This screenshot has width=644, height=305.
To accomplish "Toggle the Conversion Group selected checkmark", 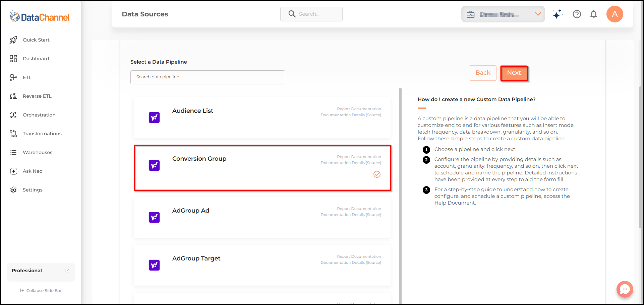I will coord(377,174).
